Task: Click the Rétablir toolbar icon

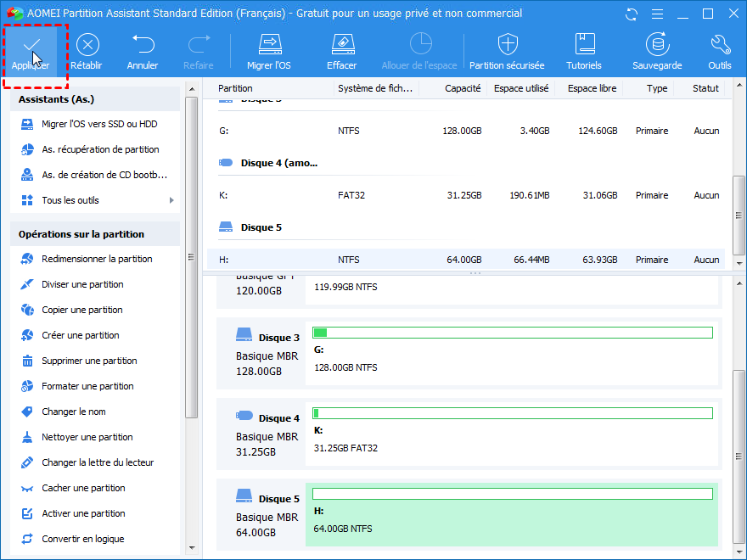Action: point(87,44)
